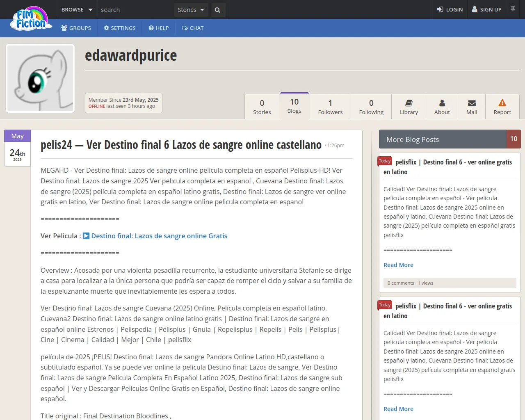The height and width of the screenshot is (420, 525).
Task: Click the More Blog Posts header
Action: [443, 139]
